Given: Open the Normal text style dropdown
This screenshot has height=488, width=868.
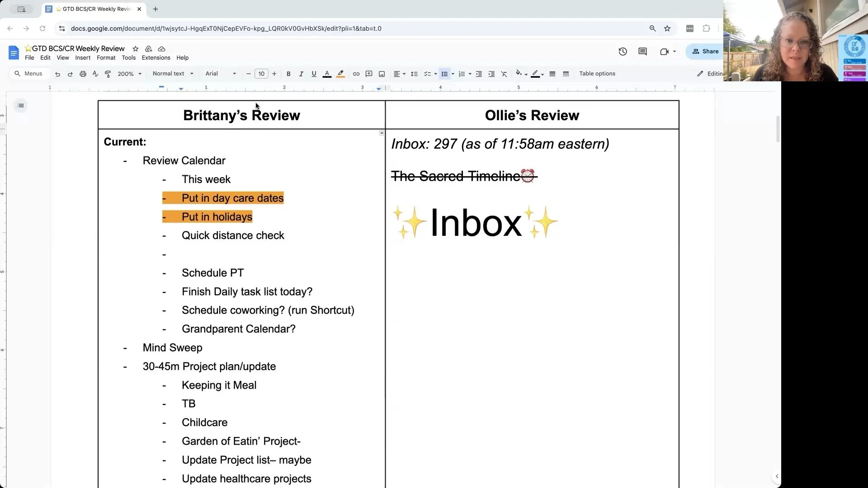Looking at the screenshot, I should click(173, 74).
